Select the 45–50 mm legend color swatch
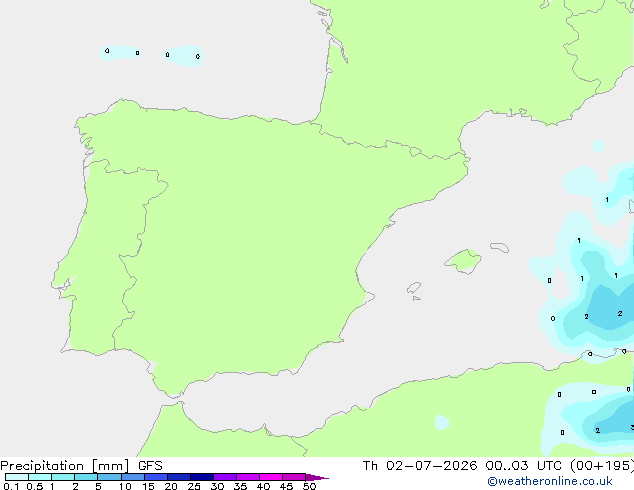 [294, 477]
